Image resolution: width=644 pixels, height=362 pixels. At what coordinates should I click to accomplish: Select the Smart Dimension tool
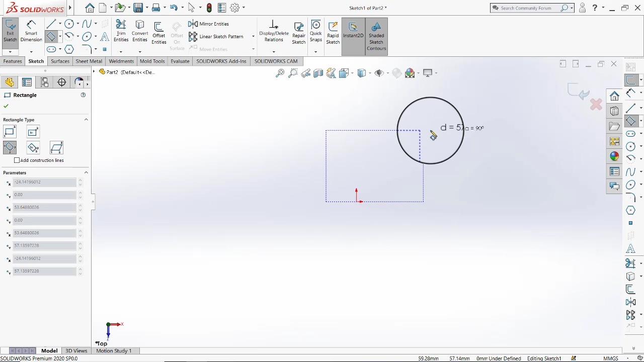point(31,31)
